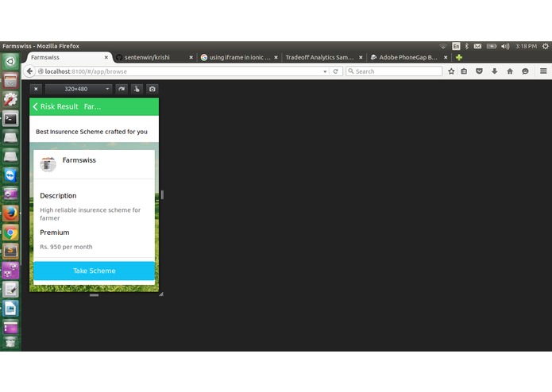The height and width of the screenshot is (392, 552).
Task: Click the viewport corner resize grip
Action: 161,294
